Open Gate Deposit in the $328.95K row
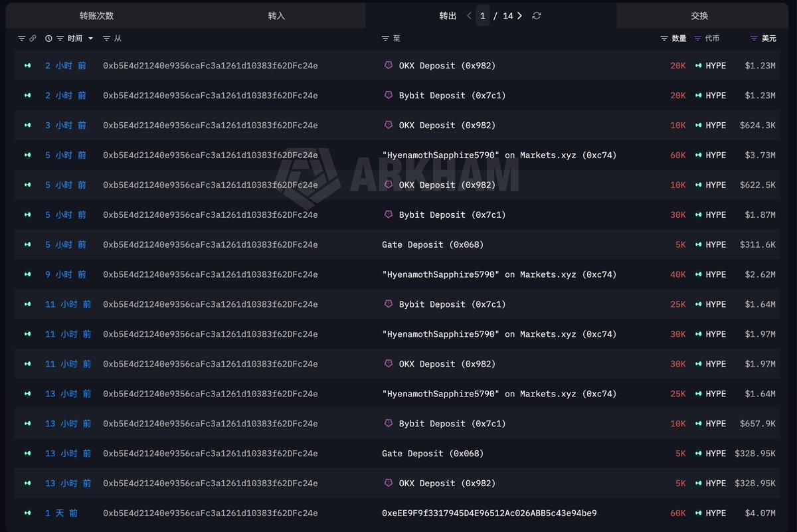This screenshot has width=797, height=532. [433, 454]
